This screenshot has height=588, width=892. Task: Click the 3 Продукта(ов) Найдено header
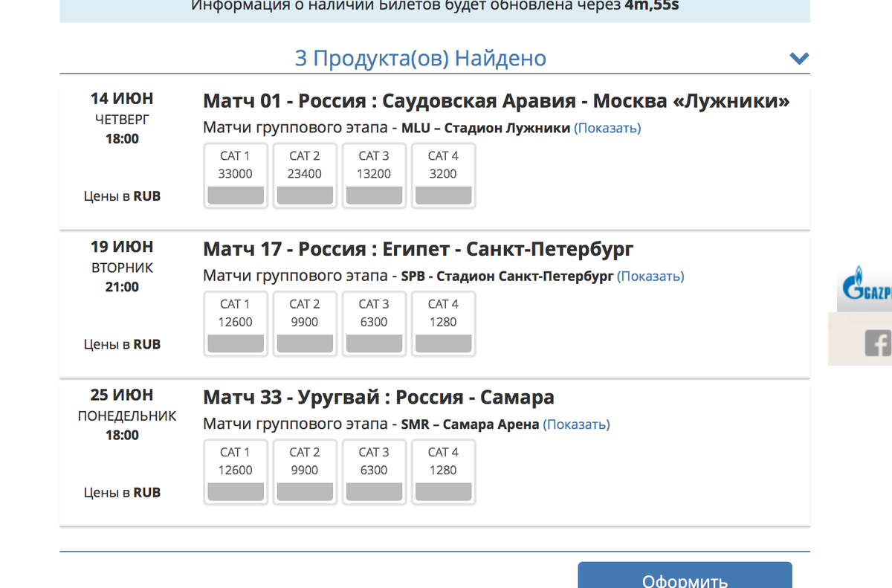pos(421,57)
